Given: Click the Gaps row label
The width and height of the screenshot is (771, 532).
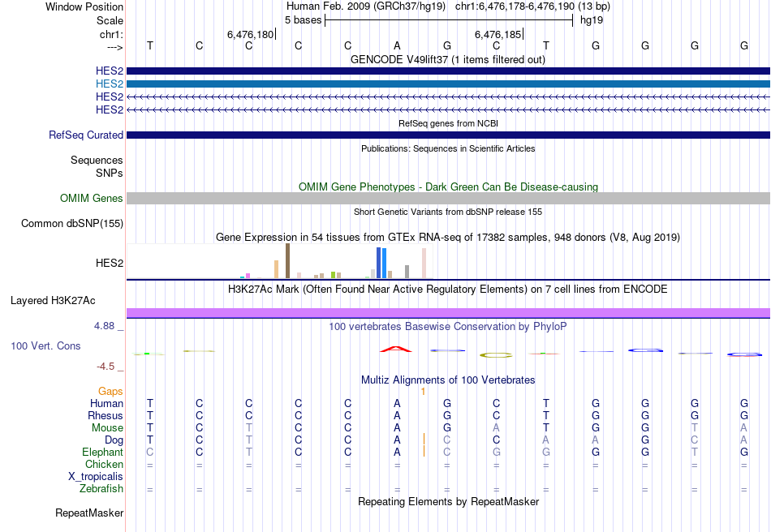Looking at the screenshot, I should pos(110,392).
